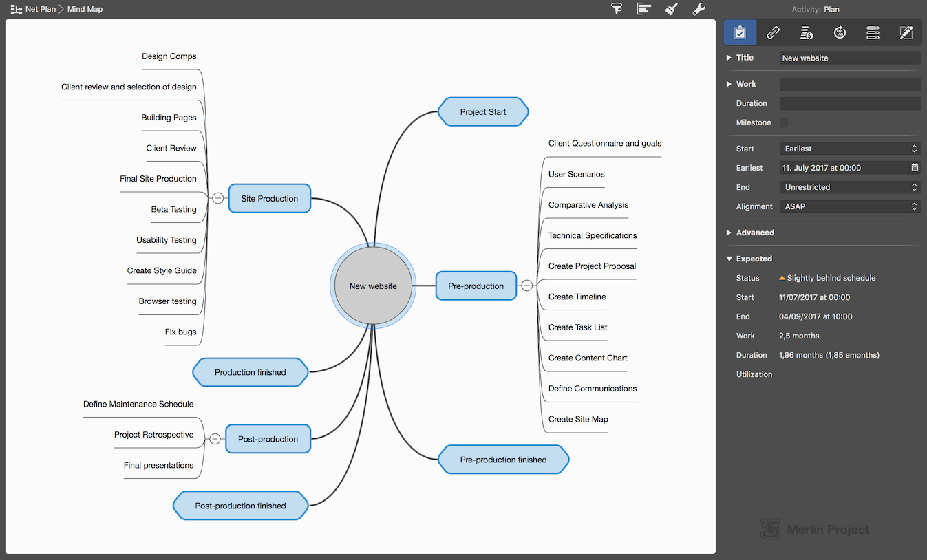927x560 pixels.
Task: Open Mind Map breadcrumb item
Action: click(x=85, y=10)
